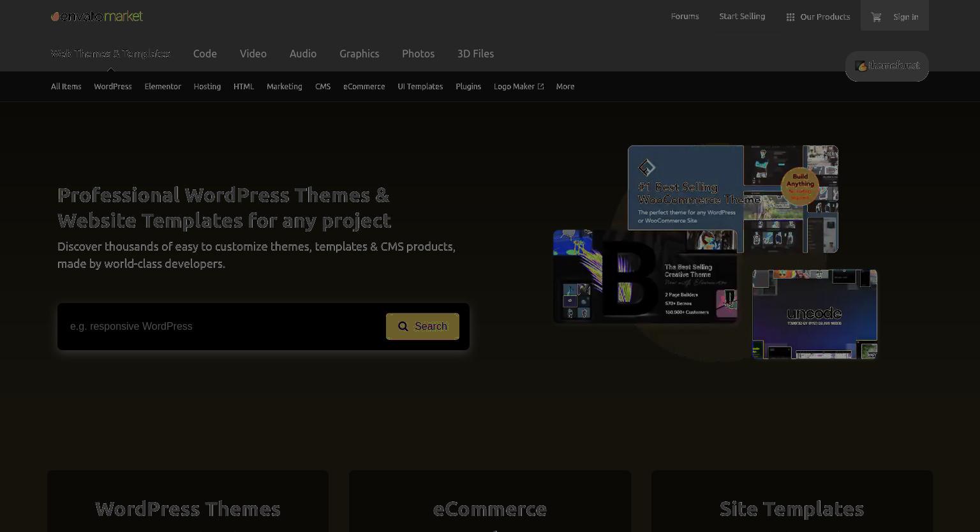Open the Elementor submenu item
980x532 pixels.
(x=163, y=87)
